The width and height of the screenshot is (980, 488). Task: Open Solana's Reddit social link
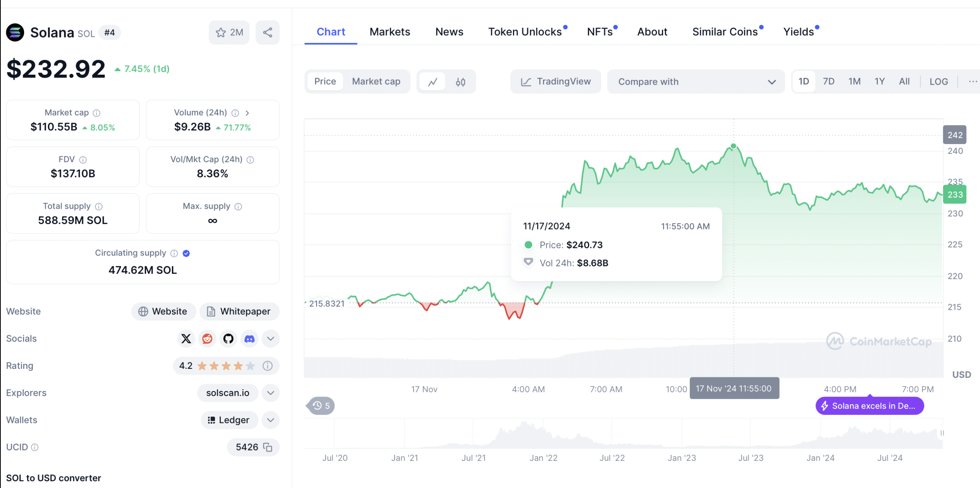pyautogui.click(x=207, y=339)
